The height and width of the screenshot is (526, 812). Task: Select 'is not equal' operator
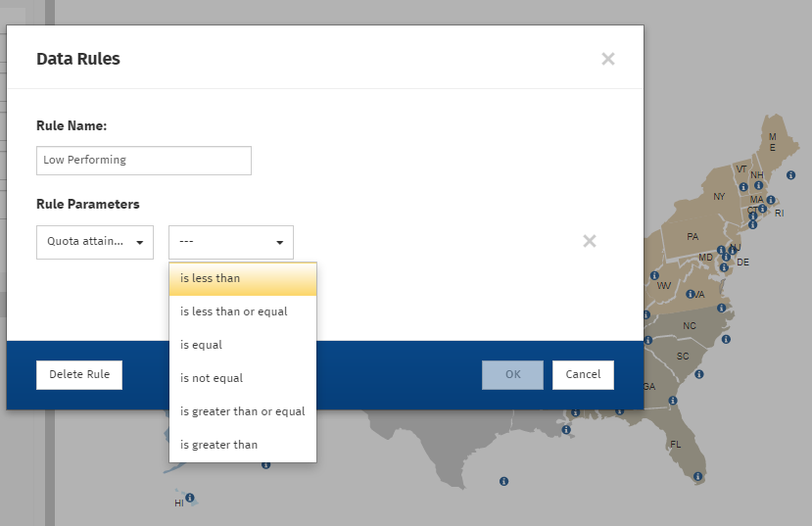[243, 378]
